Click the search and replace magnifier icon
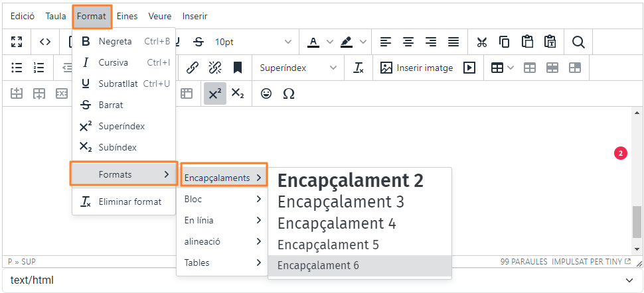 coord(578,42)
